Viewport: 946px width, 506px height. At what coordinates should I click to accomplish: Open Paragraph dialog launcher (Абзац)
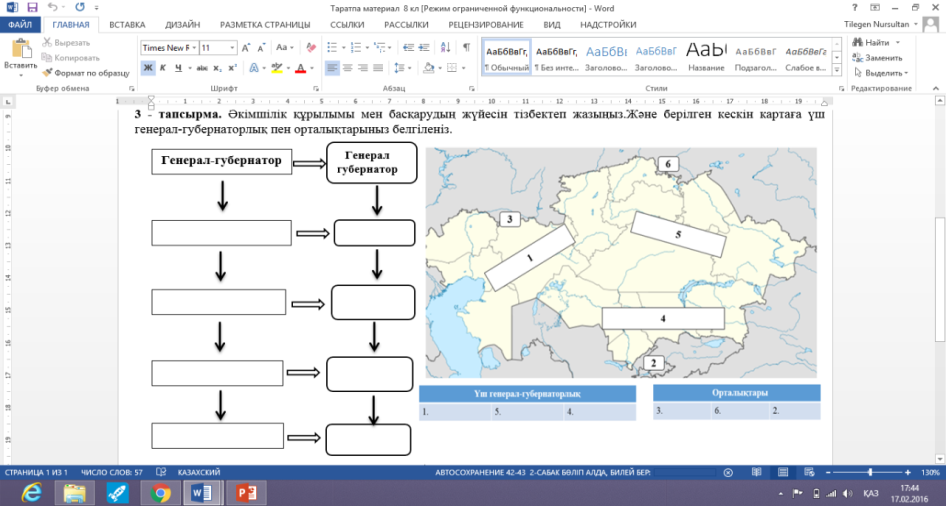click(x=472, y=89)
